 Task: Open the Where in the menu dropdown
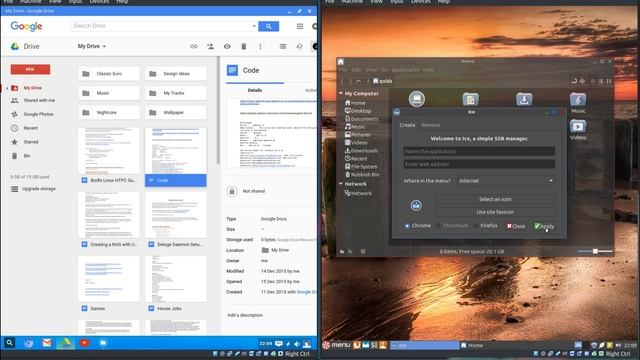(x=505, y=181)
